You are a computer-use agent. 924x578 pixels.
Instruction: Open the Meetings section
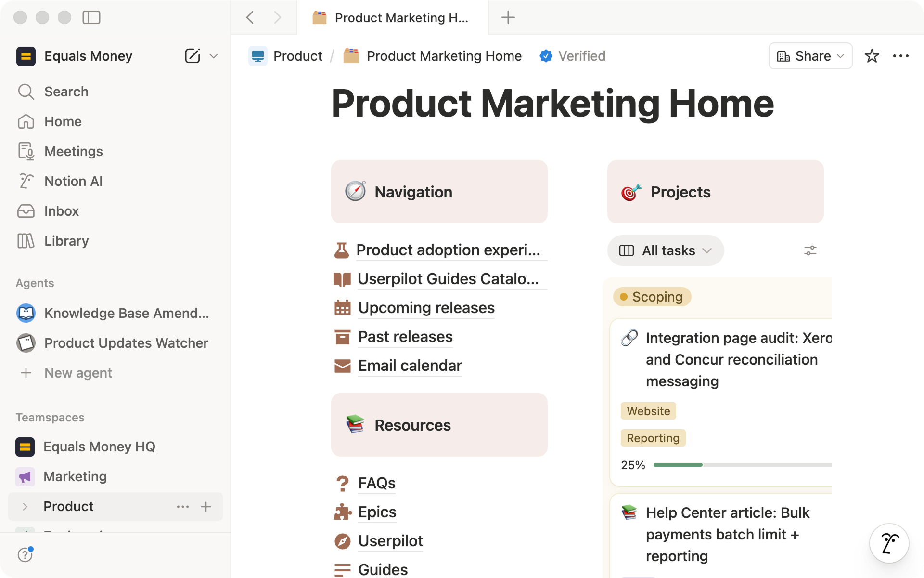coord(73,151)
